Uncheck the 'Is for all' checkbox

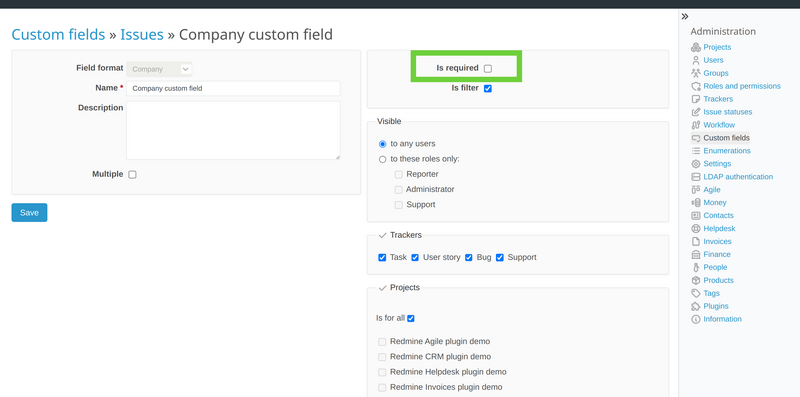click(411, 318)
